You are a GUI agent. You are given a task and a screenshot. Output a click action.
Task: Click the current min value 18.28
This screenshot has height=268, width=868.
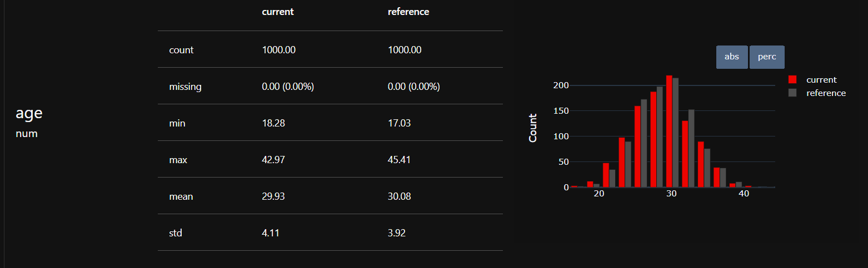pos(273,123)
